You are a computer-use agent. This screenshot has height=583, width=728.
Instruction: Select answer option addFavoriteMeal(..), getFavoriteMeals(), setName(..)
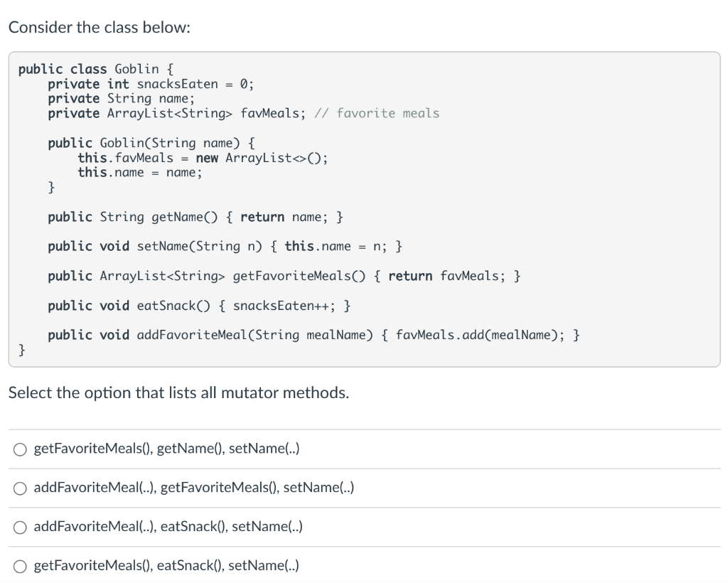(21, 488)
